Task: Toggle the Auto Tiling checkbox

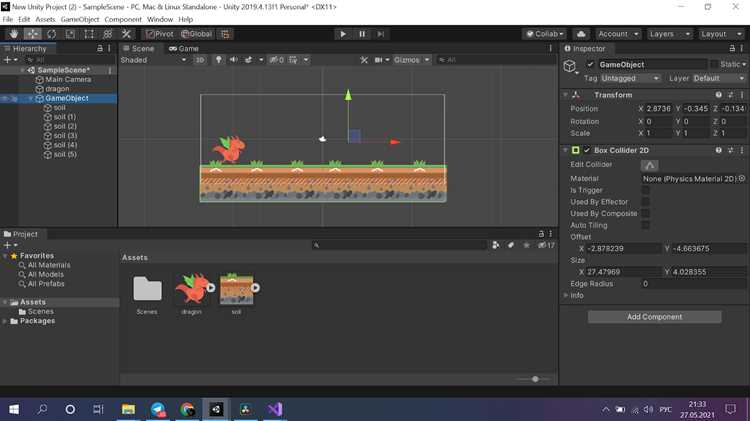Action: [x=645, y=225]
